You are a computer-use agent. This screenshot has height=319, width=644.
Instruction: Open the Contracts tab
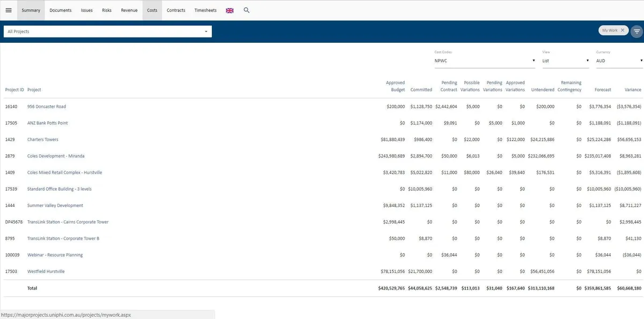[176, 10]
